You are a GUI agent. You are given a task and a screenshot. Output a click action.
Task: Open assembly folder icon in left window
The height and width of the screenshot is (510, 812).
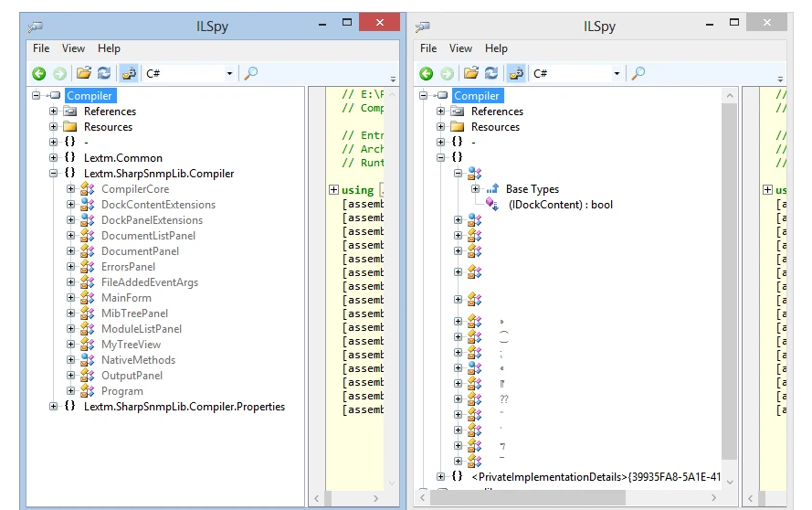coord(84,73)
